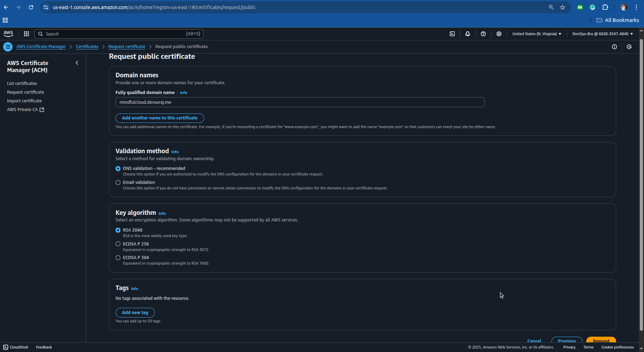Open Info link next to Validation method
644x352 pixels.
point(175,152)
